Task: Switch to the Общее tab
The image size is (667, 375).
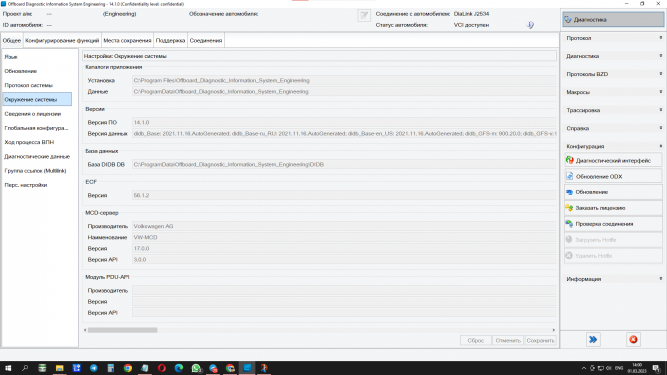Action: (12, 40)
